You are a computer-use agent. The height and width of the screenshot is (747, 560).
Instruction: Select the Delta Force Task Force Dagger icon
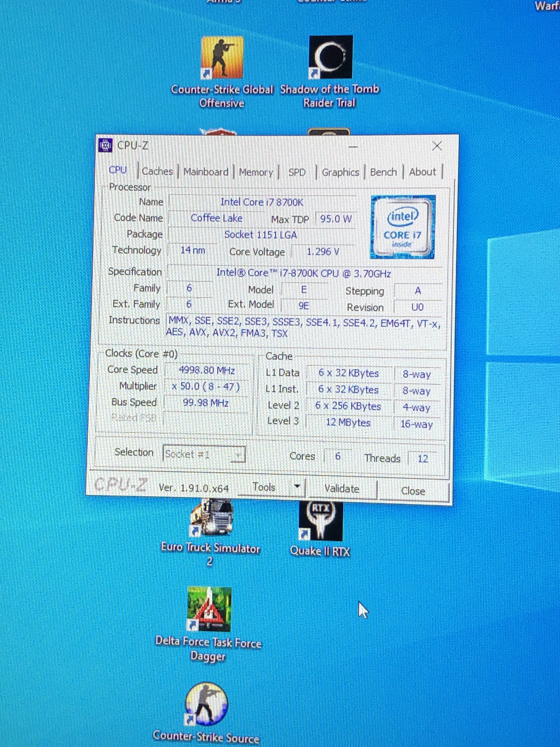pyautogui.click(x=209, y=609)
